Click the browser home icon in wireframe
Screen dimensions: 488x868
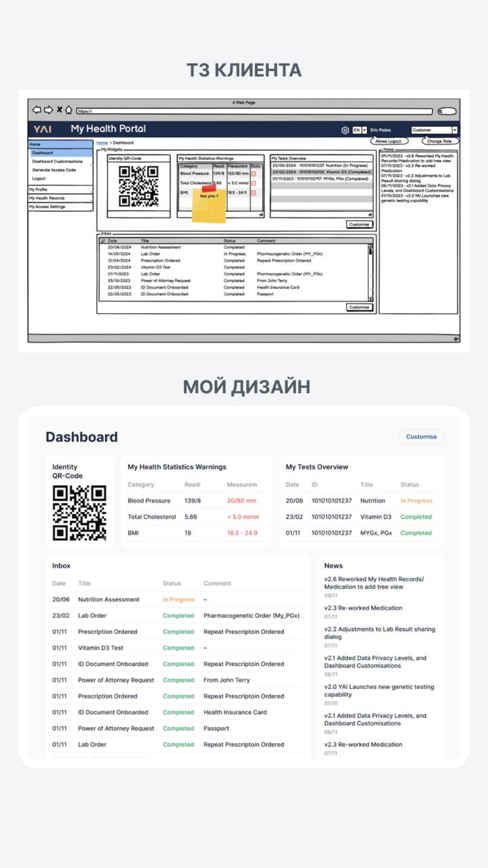click(x=69, y=110)
